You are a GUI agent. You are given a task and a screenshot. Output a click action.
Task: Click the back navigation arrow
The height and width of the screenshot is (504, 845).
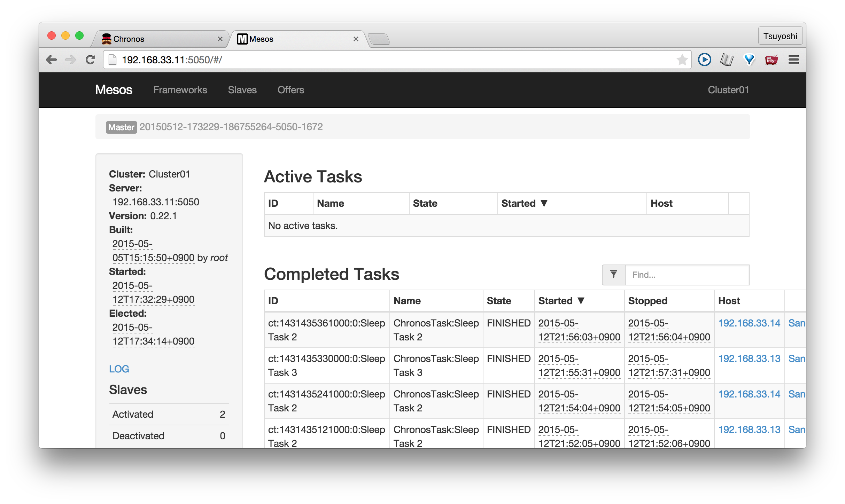52,60
